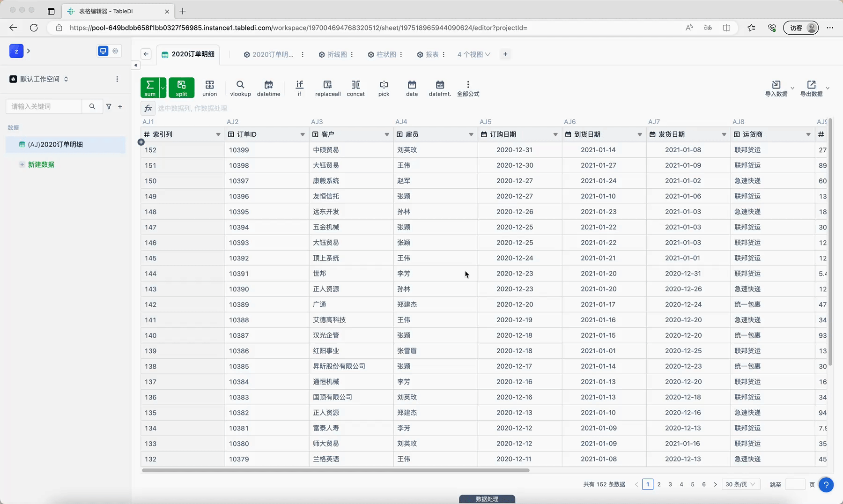Click 数据处理 bottom tab
Image resolution: width=843 pixels, height=504 pixels.
click(x=487, y=499)
